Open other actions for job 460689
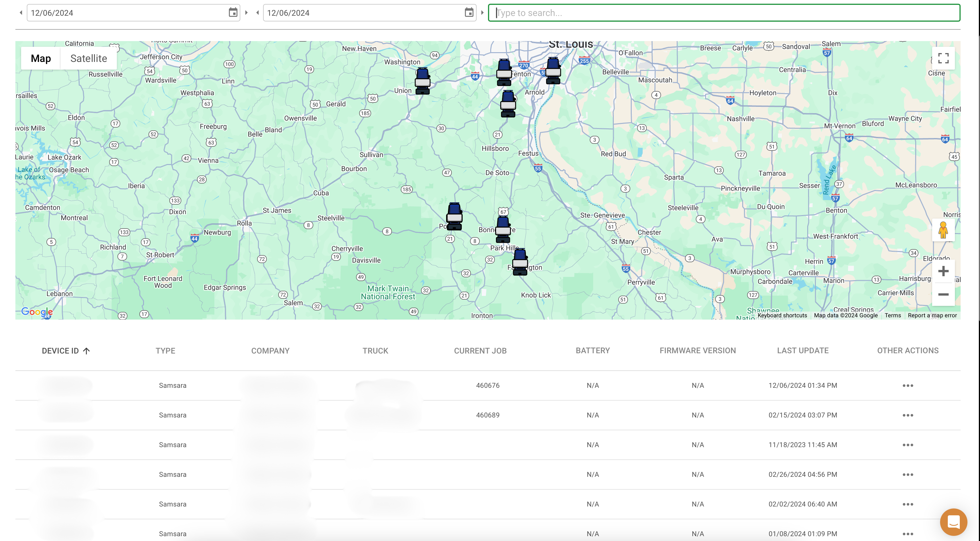This screenshot has width=980, height=541. tap(908, 415)
